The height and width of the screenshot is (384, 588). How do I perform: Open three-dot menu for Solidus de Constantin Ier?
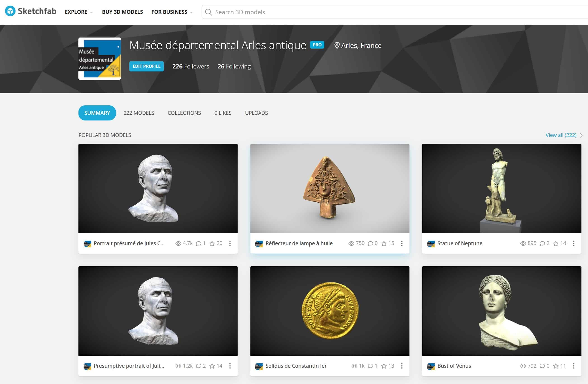tap(402, 366)
